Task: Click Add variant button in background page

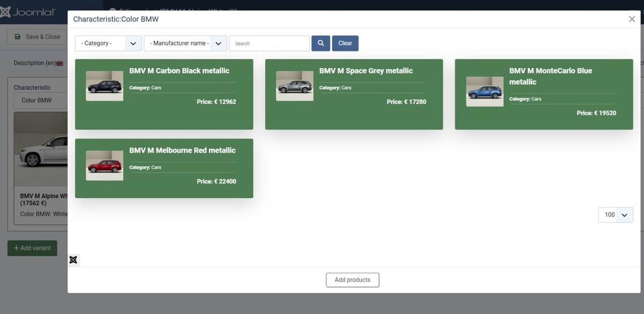Action: coord(32,248)
